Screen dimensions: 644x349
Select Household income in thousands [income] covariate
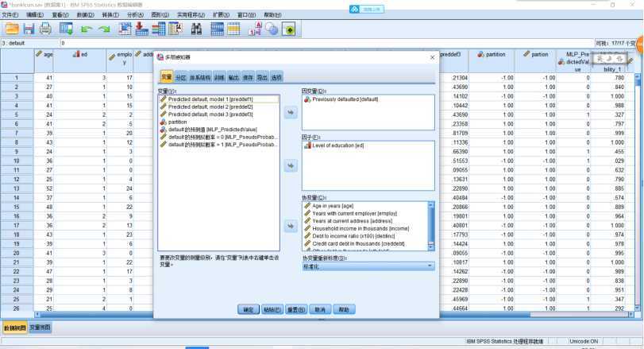(361, 228)
